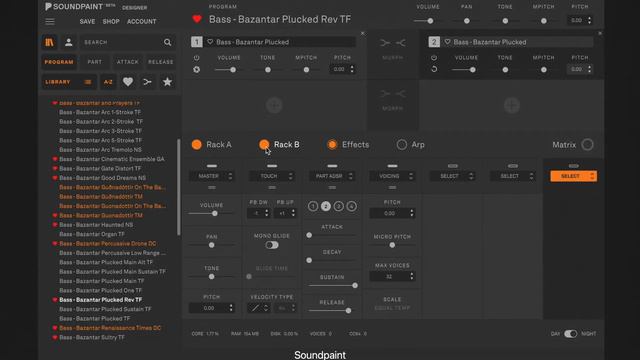
Task: Click lower Morph icon between parts
Action: 393,94
